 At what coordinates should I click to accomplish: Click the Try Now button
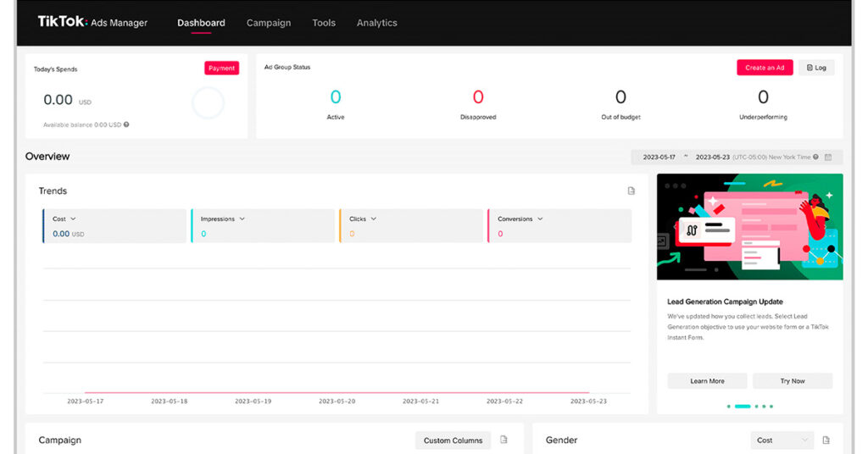coord(793,381)
